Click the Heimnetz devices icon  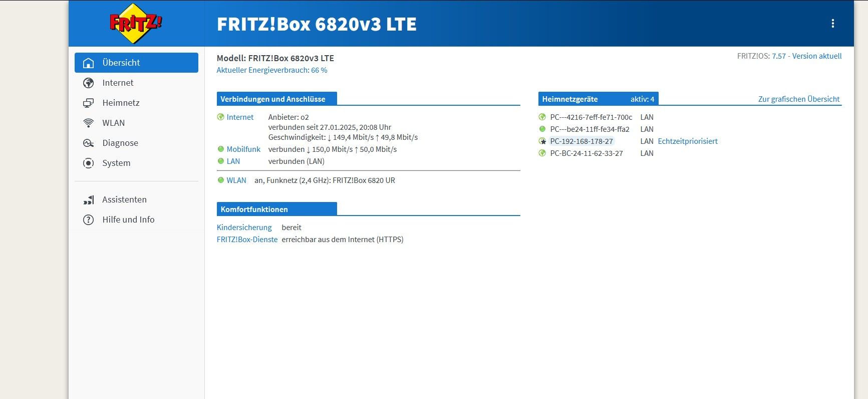click(x=89, y=103)
